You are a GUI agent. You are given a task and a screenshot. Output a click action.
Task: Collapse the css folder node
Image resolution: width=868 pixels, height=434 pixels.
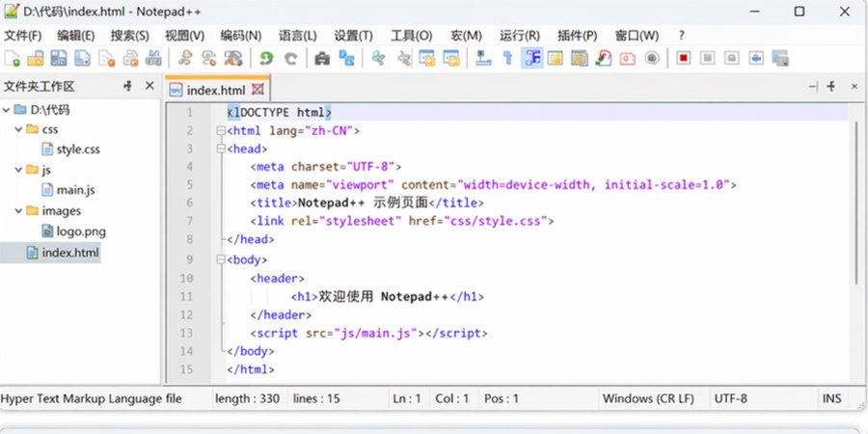(19, 129)
